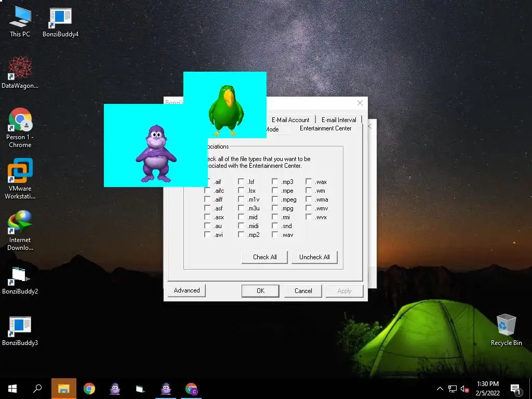Image resolution: width=532 pixels, height=399 pixels.
Task: Check the .au file type box
Action: pos(207,225)
